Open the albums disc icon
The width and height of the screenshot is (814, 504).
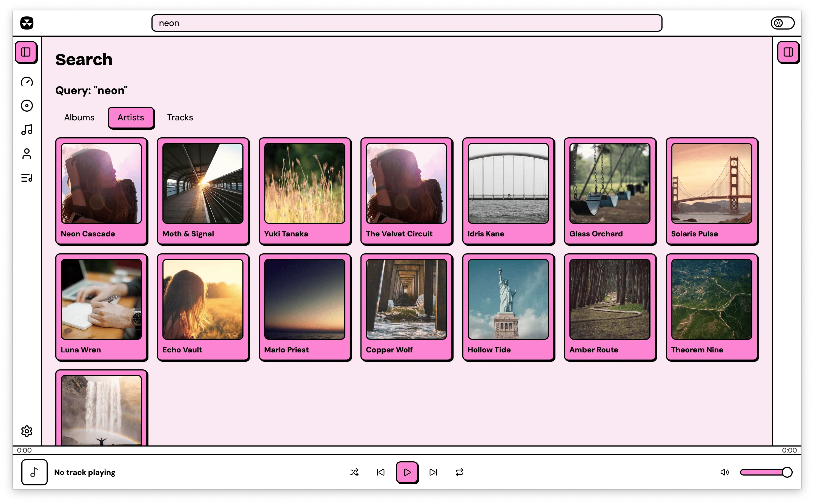point(27,106)
